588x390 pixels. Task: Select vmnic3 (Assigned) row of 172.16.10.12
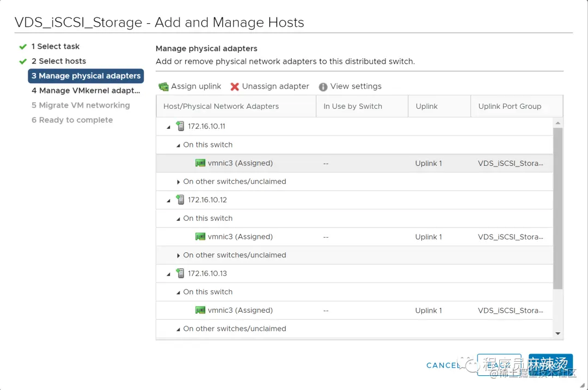click(354, 237)
